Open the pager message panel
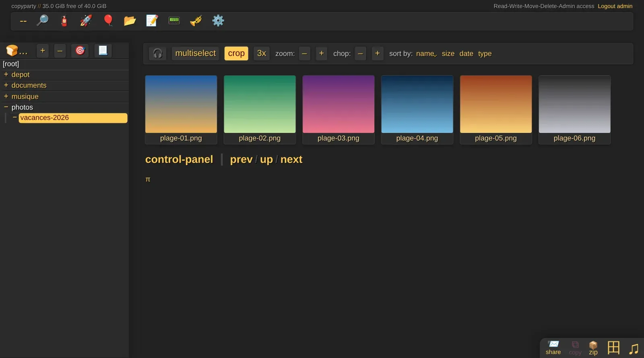 [174, 21]
